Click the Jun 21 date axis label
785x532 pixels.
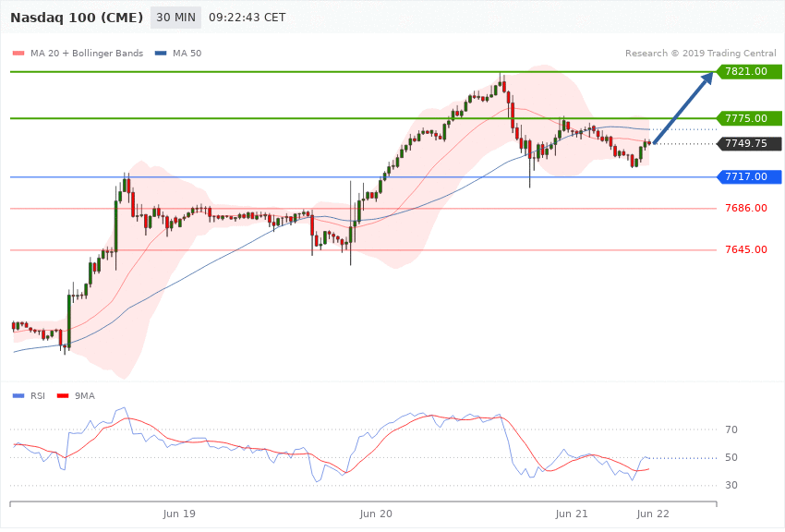point(572,514)
